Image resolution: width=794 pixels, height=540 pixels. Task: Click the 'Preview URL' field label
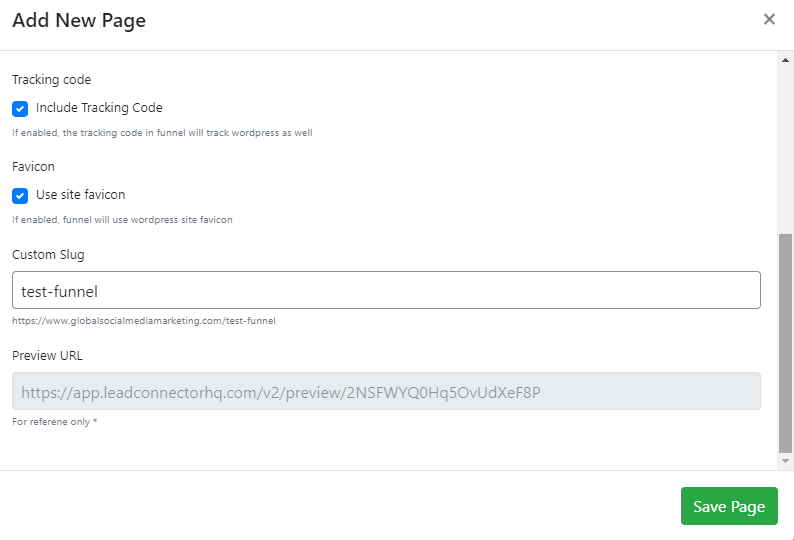tap(47, 355)
